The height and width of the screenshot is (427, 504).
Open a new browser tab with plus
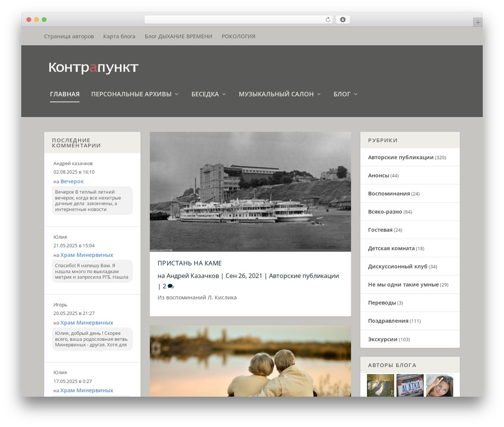tap(478, 22)
